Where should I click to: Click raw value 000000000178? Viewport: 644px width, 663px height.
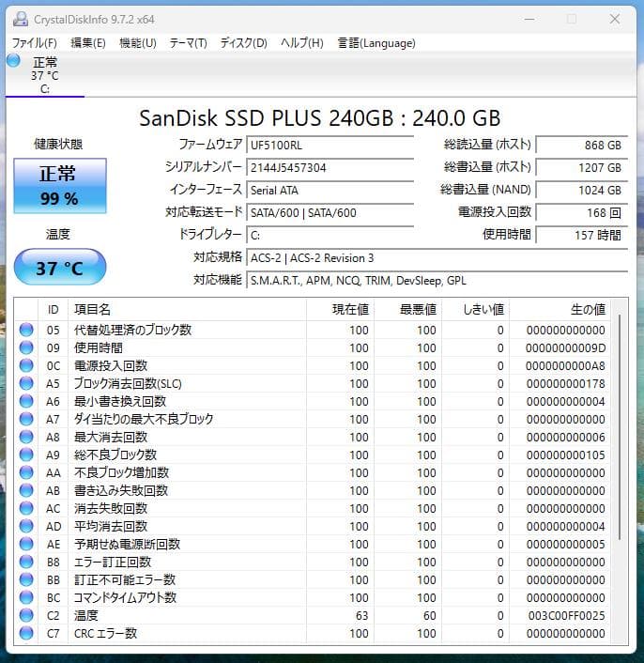pyautogui.click(x=566, y=383)
